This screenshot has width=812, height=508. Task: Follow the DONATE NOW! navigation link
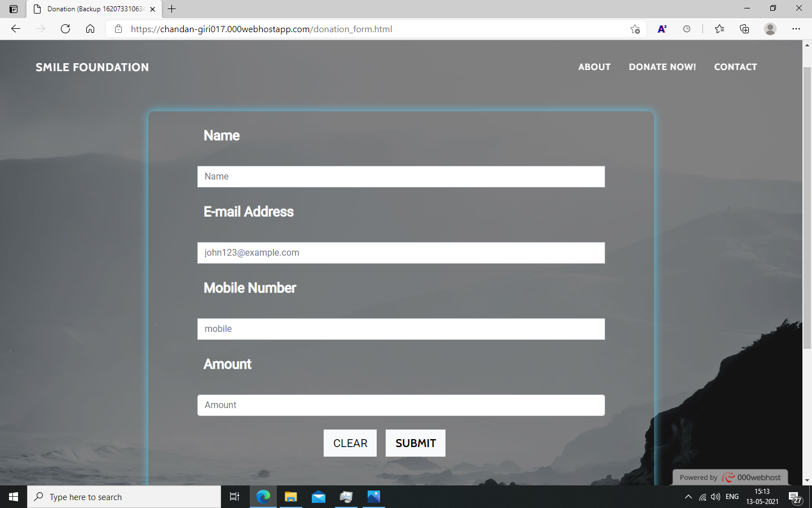pyautogui.click(x=663, y=67)
